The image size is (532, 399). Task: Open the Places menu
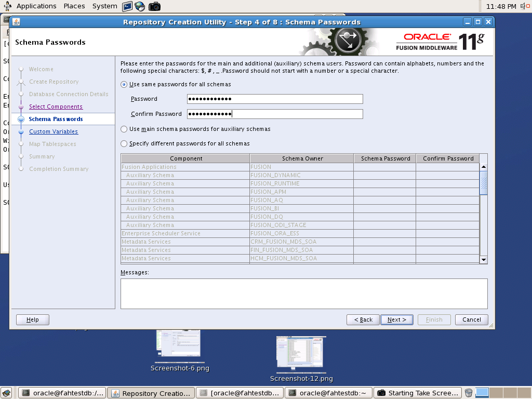74,6
